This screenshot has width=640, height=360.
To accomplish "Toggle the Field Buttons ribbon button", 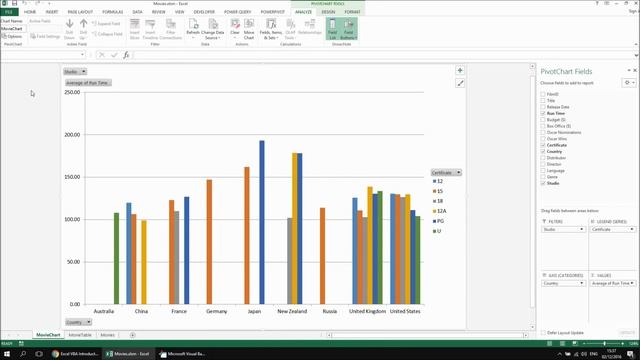I will [349, 29].
